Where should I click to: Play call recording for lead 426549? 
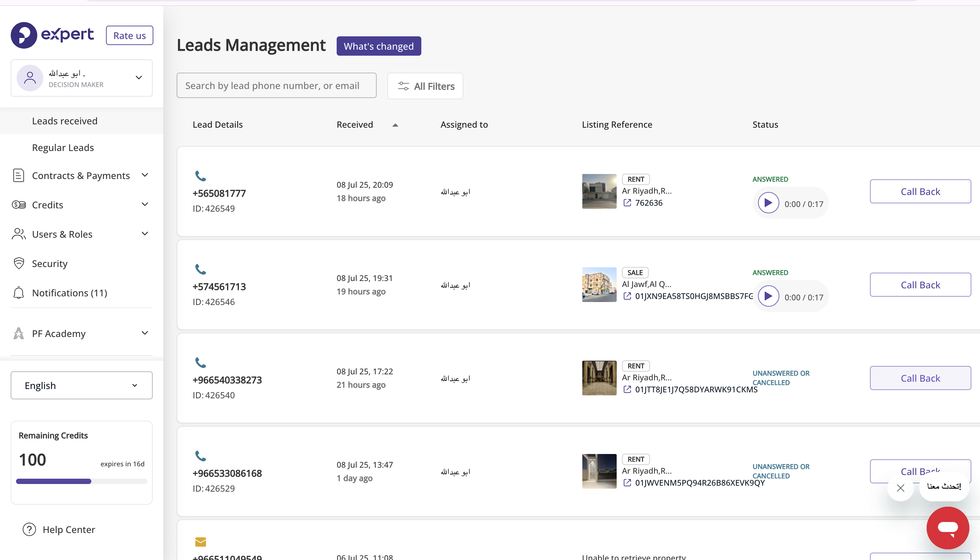point(768,203)
